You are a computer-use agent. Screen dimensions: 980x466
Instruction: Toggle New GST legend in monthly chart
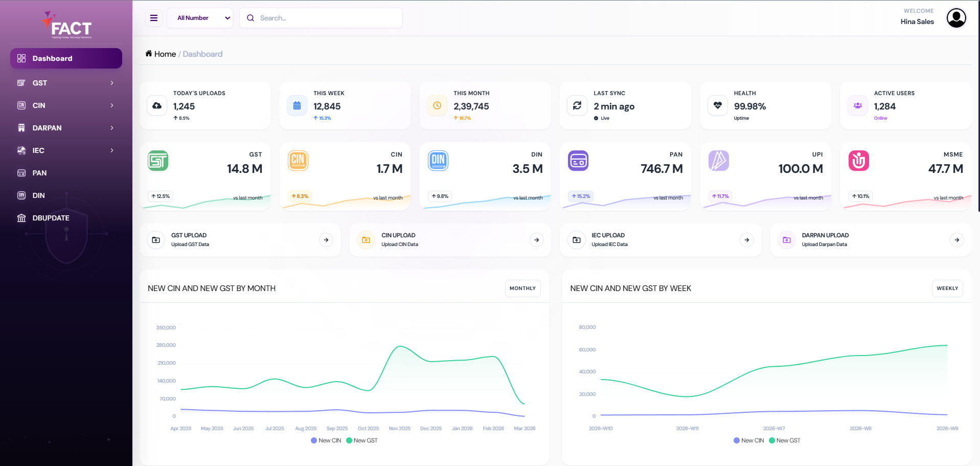362,440
